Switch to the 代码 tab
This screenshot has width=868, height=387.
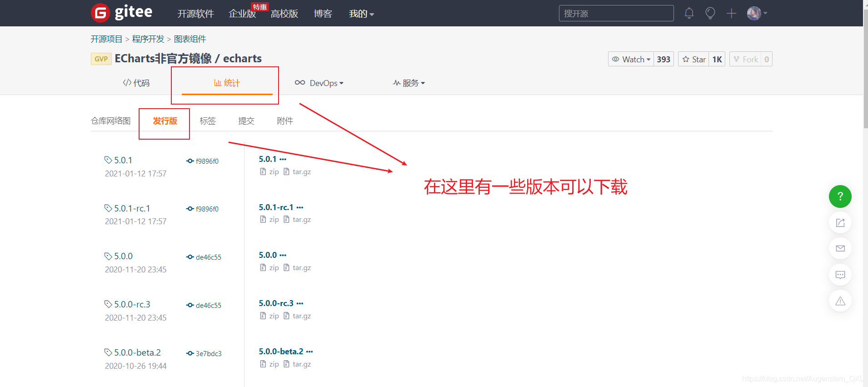[x=136, y=83]
